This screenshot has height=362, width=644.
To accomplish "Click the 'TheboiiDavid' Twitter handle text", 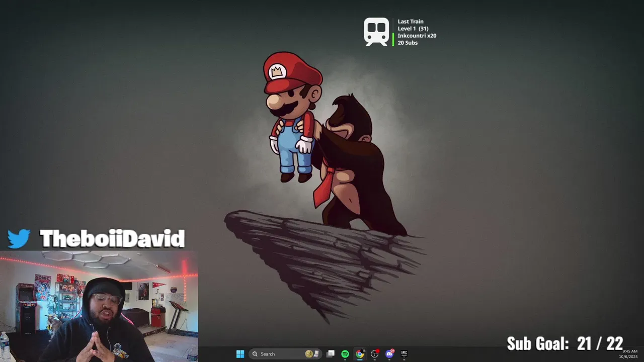I will pyautogui.click(x=112, y=239).
